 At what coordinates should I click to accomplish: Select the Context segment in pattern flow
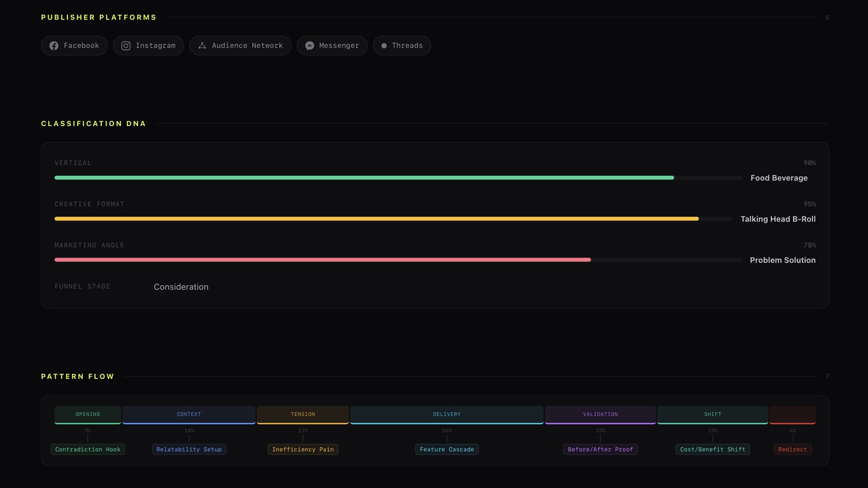[189, 415]
